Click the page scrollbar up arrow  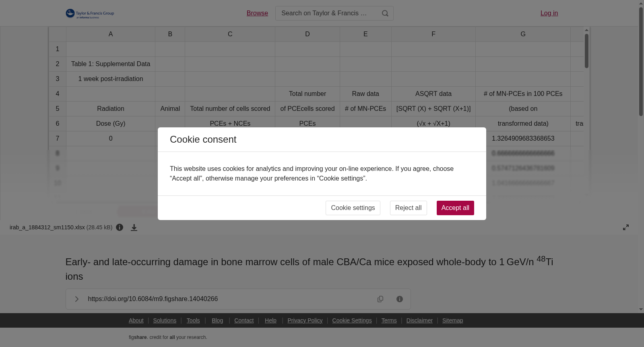click(641, 3)
